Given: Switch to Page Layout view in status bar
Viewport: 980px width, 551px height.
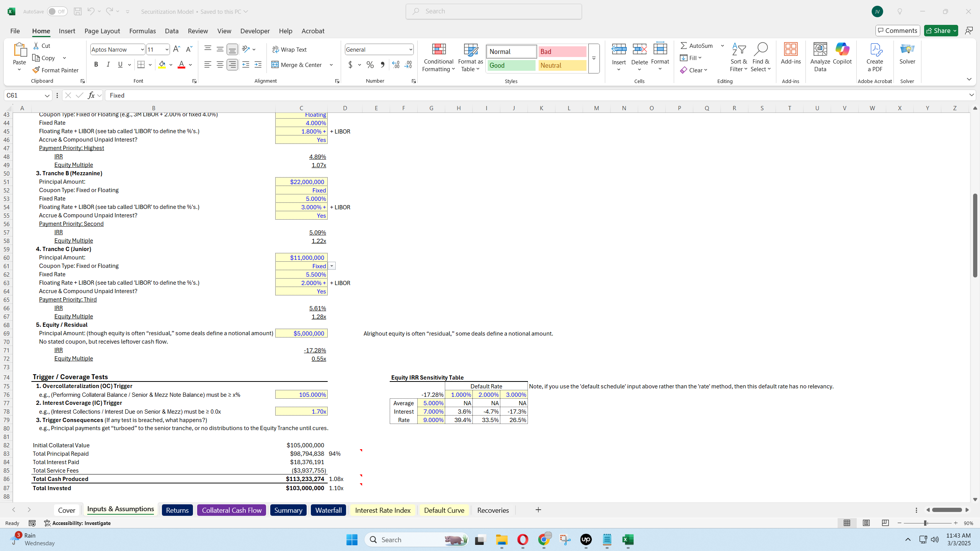Looking at the screenshot, I should [x=866, y=523].
